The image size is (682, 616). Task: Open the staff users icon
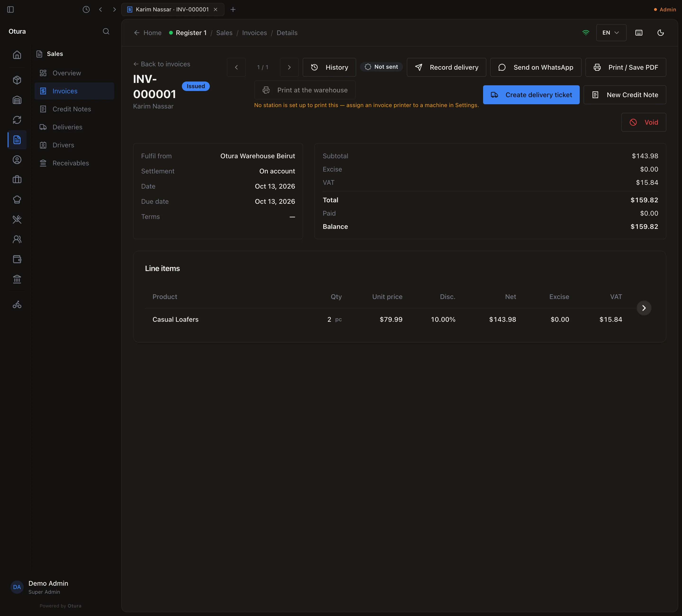point(17,239)
